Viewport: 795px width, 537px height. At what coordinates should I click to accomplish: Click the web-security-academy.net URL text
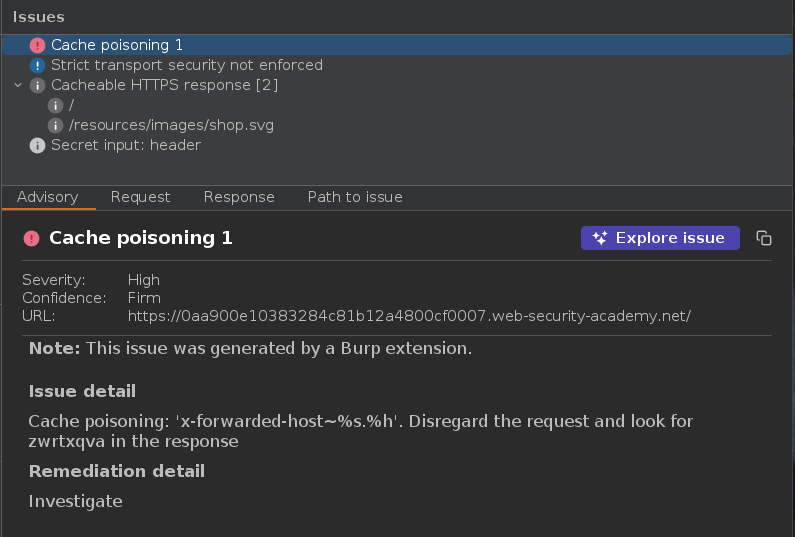pyautogui.click(x=409, y=316)
